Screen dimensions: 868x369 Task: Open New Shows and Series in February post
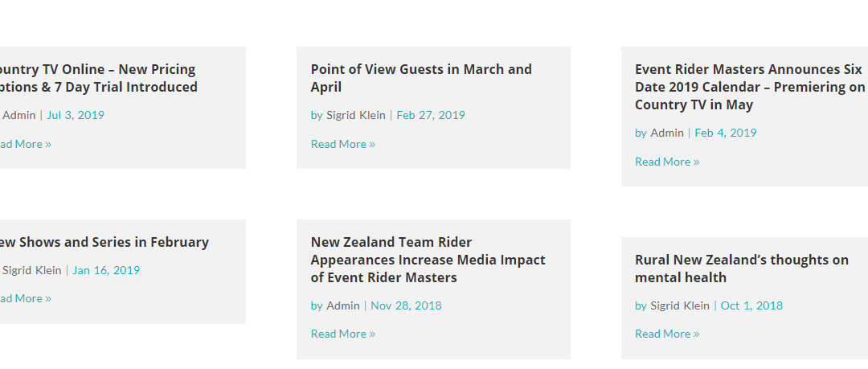click(x=104, y=242)
